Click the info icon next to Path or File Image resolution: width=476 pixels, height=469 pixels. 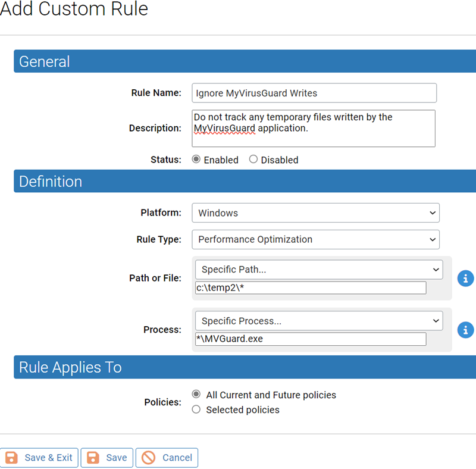pos(465,278)
